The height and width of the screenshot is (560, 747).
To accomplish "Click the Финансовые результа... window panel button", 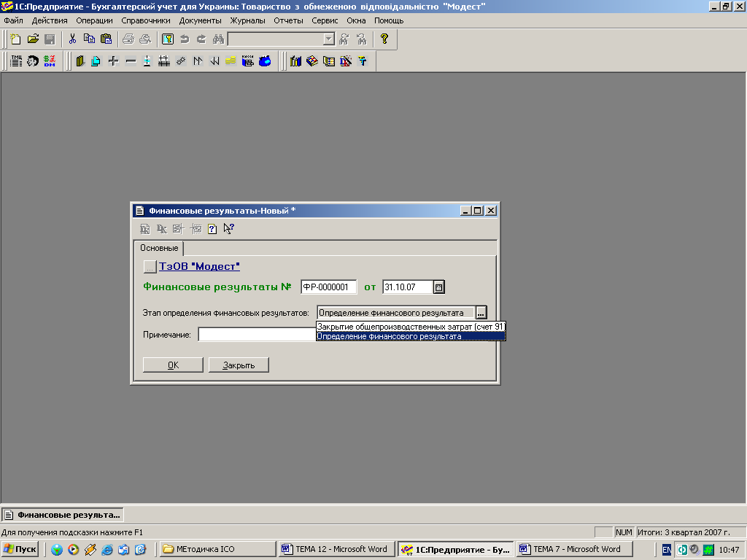I will tap(63, 515).
